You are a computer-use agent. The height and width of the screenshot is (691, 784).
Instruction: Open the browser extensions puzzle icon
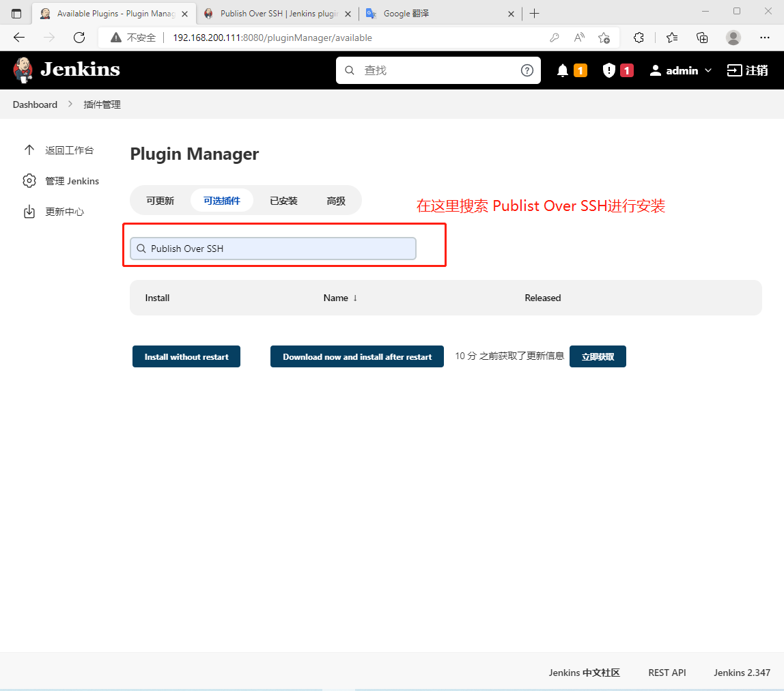coord(639,38)
